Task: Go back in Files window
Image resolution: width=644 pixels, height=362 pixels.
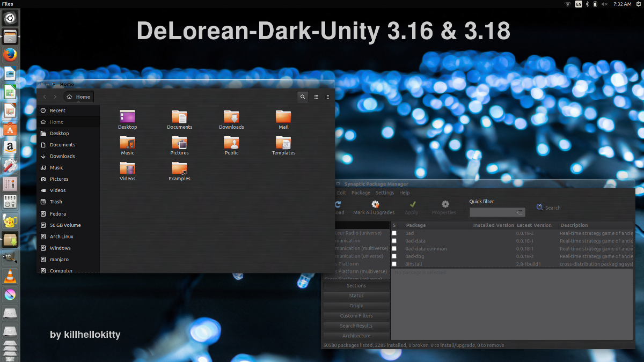Action: point(45,97)
